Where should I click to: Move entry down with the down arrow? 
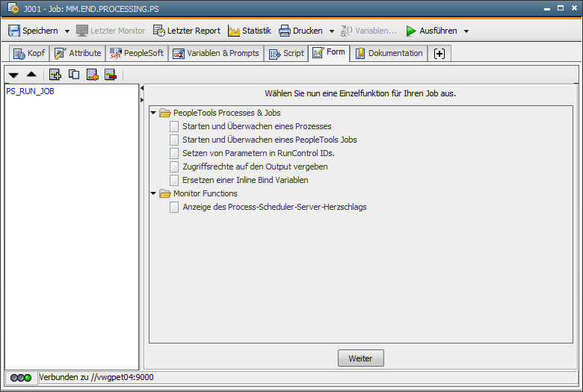[x=13, y=75]
